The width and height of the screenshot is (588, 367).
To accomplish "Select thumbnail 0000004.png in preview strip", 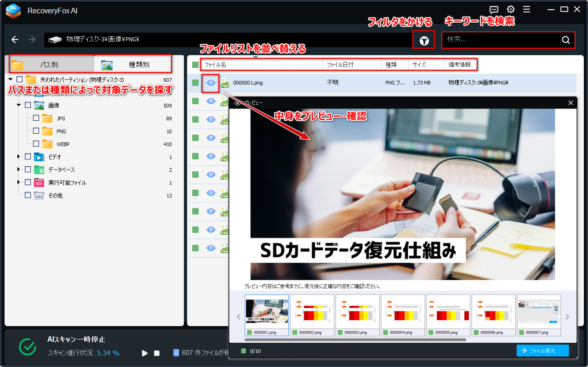I will [403, 316].
